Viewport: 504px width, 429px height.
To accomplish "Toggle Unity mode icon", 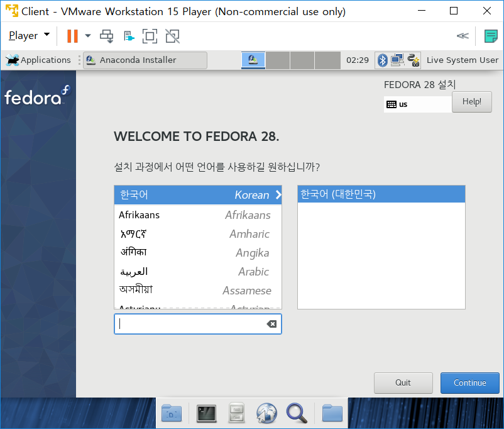I will click(173, 36).
